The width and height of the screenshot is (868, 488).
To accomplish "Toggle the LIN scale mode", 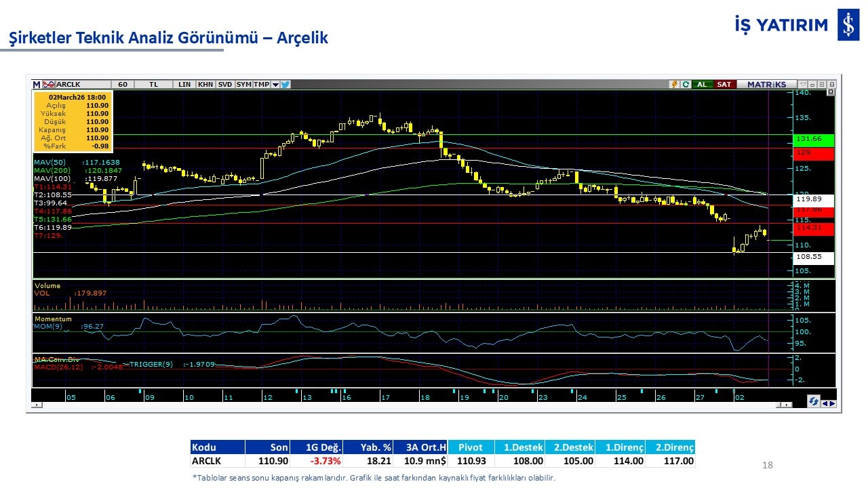I will point(184,85).
